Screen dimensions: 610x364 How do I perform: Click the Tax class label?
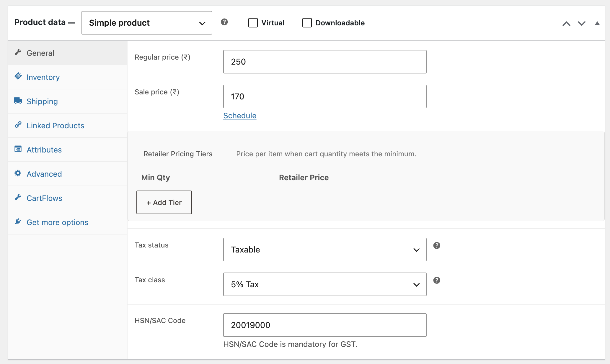click(150, 280)
